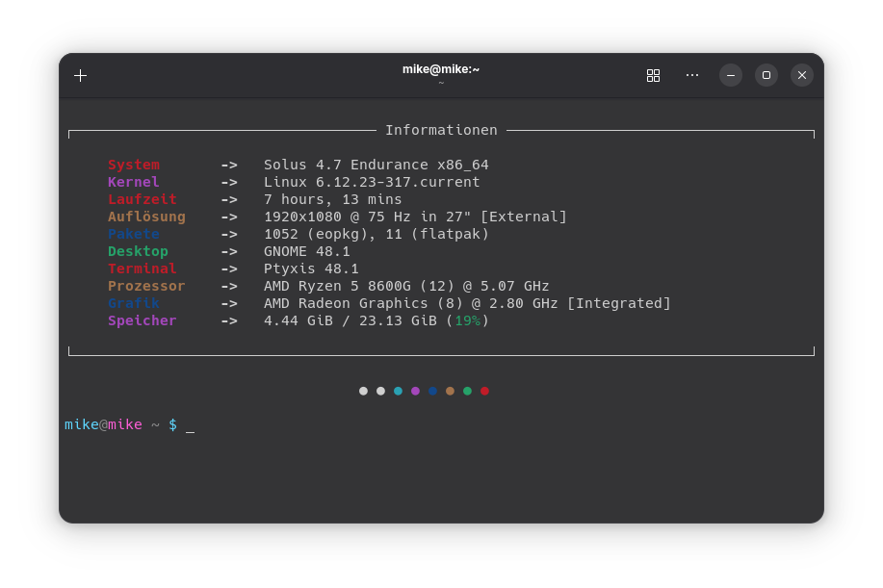Screen dimensions: 883x588
Task: Select the Auflösung label
Action: (x=147, y=217)
